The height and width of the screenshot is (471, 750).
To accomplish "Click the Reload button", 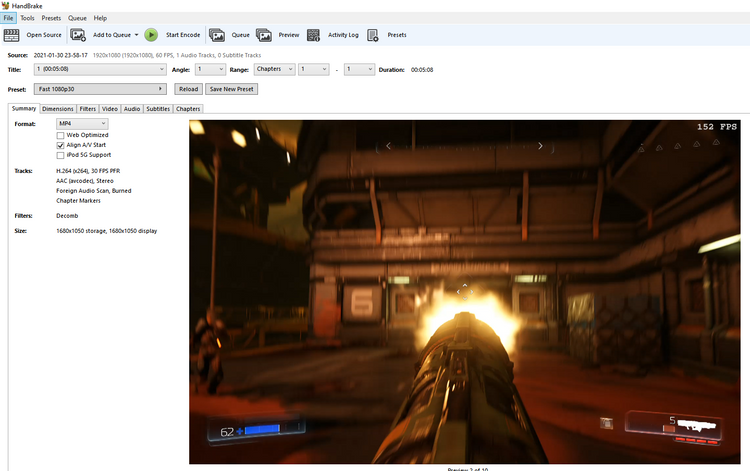I will click(x=188, y=89).
